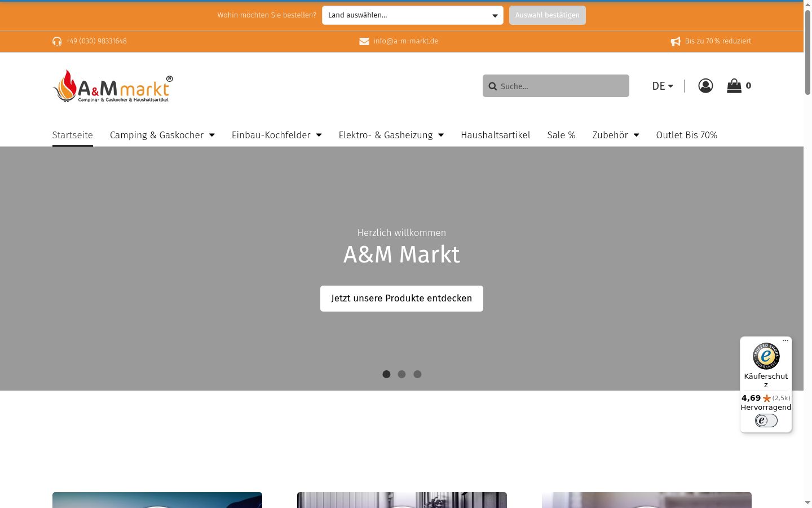Click the Herzlich willkommen banner text
The height and width of the screenshot is (508, 812).
pos(401,233)
